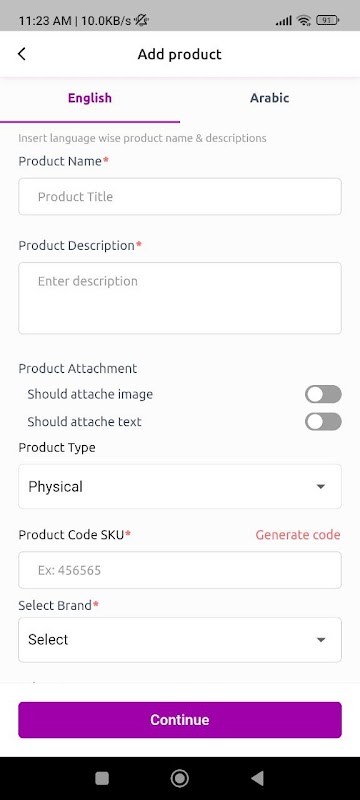
Task: Tap the cellular signal bars icon
Action: pos(284,21)
